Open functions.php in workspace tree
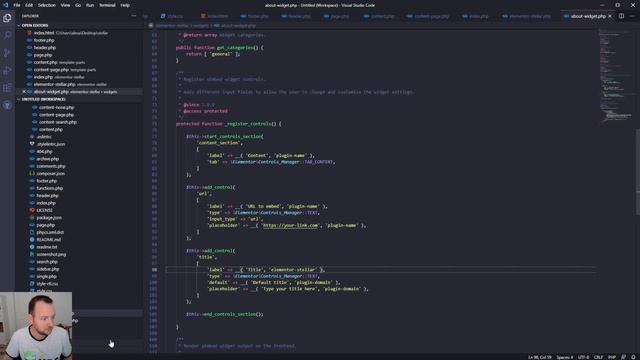Viewport: 640px width, 360px height. tap(50, 188)
